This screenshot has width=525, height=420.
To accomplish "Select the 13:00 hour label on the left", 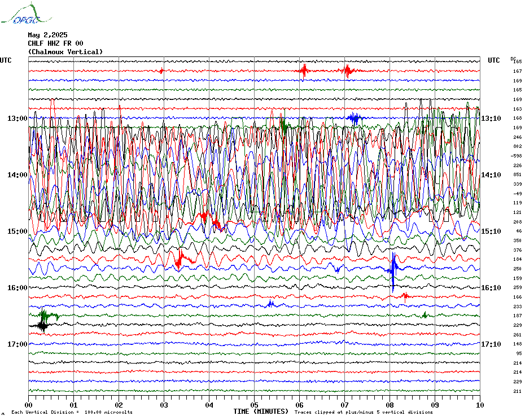I will tap(17, 119).
